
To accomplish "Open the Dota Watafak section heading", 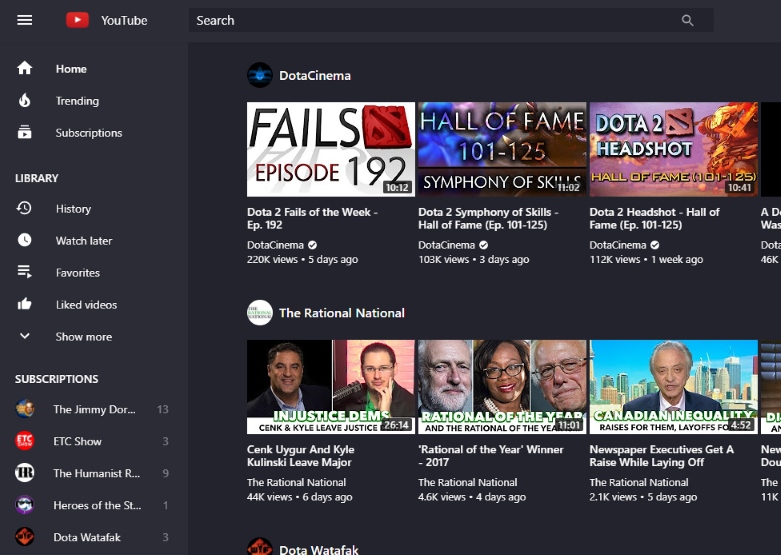I will [x=319, y=550].
